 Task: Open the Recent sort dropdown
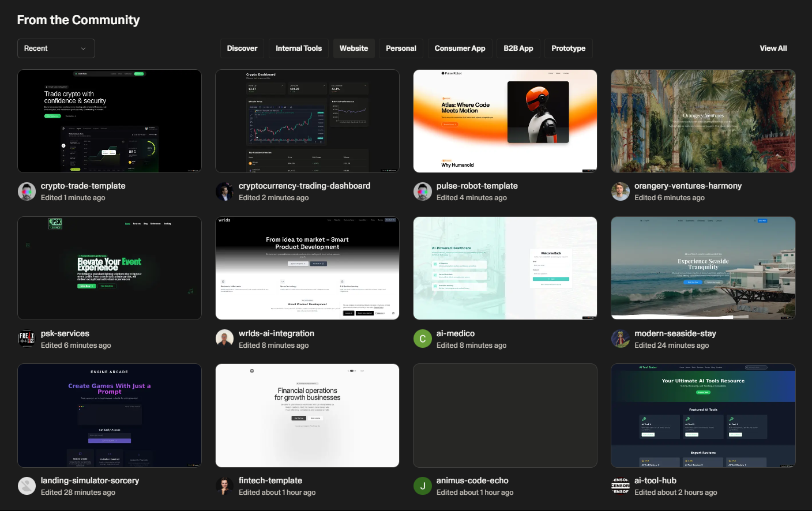click(56, 48)
